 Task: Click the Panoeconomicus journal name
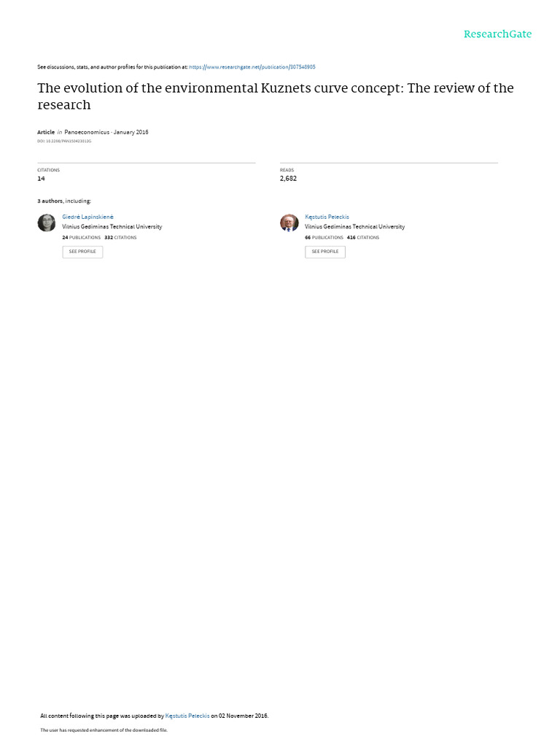coord(87,132)
